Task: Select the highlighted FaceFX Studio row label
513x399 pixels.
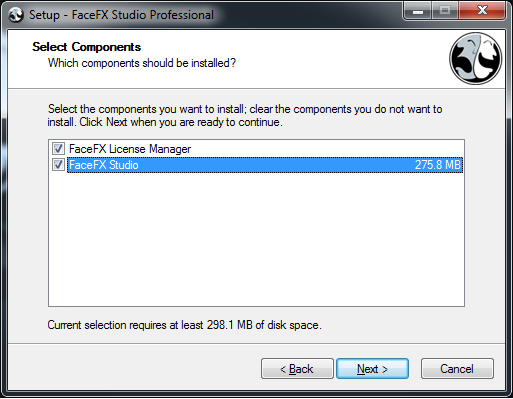Action: coord(103,165)
